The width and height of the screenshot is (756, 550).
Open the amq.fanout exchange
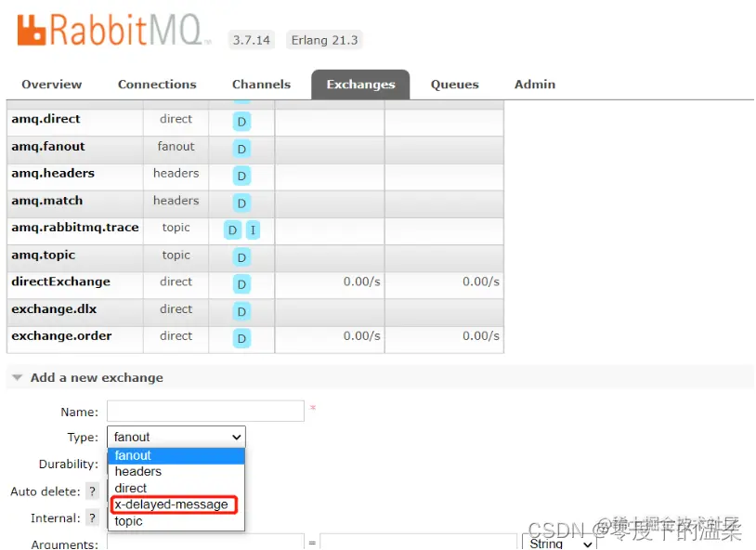click(48, 146)
